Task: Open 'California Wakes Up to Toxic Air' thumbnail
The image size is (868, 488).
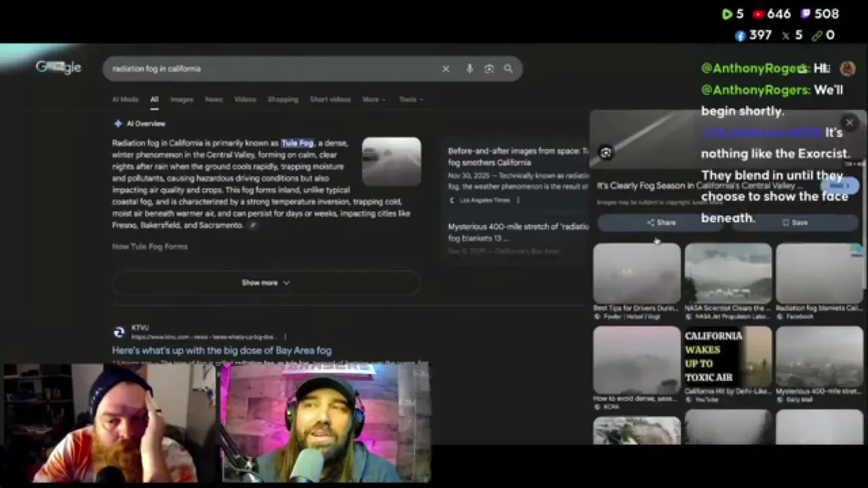Action: pyautogui.click(x=728, y=357)
